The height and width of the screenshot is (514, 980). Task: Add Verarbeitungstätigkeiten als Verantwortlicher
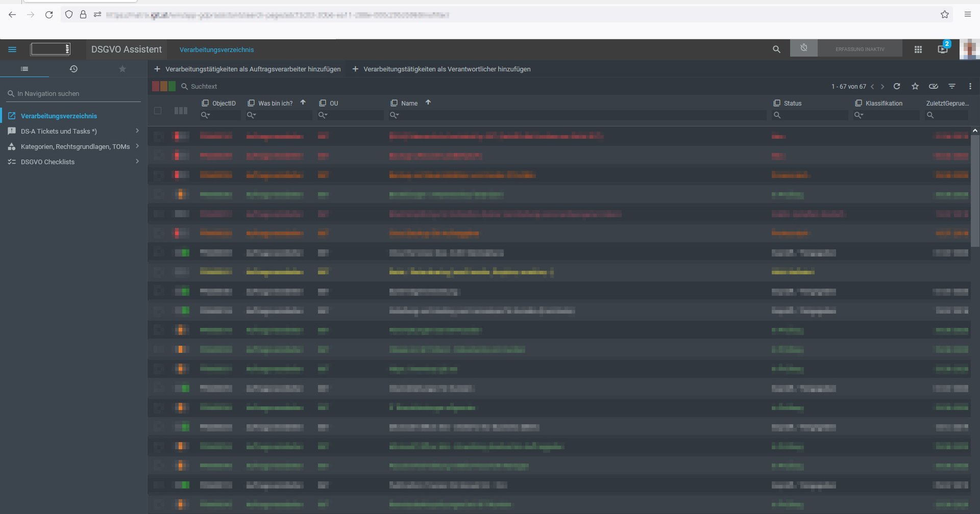click(x=442, y=69)
